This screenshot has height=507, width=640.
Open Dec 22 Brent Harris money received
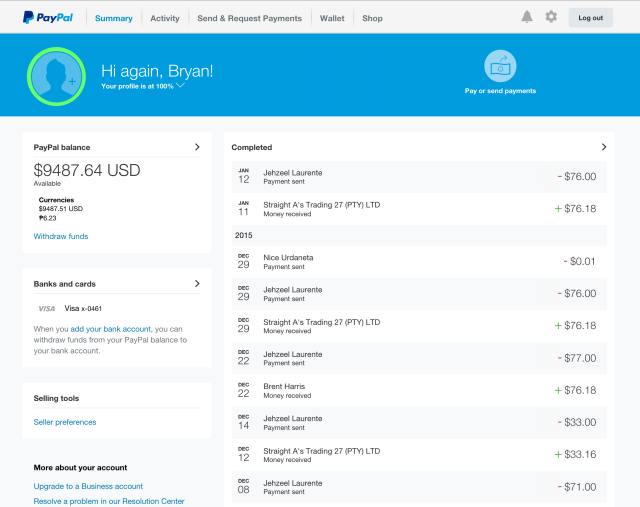point(419,390)
